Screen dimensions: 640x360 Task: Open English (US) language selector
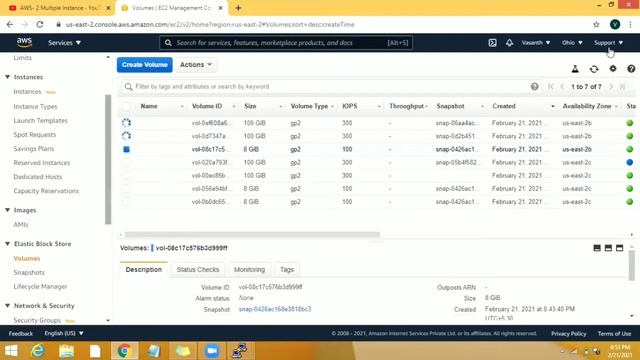[x=64, y=333]
